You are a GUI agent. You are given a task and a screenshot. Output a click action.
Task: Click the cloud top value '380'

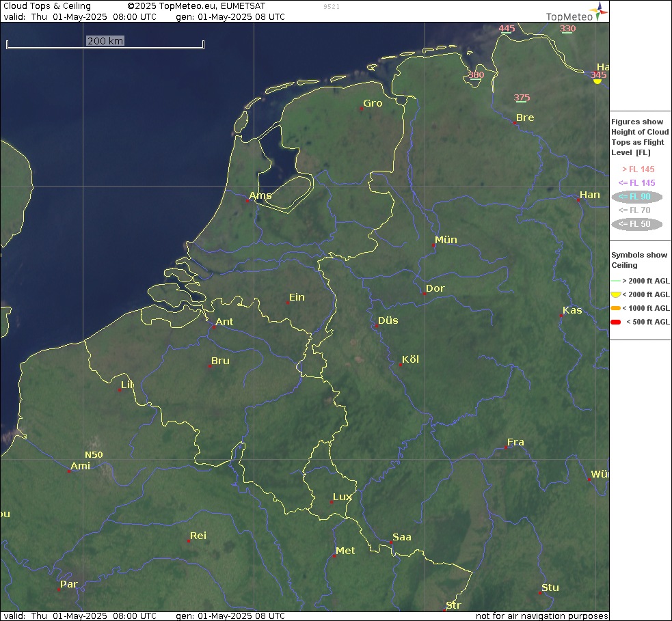[476, 74]
